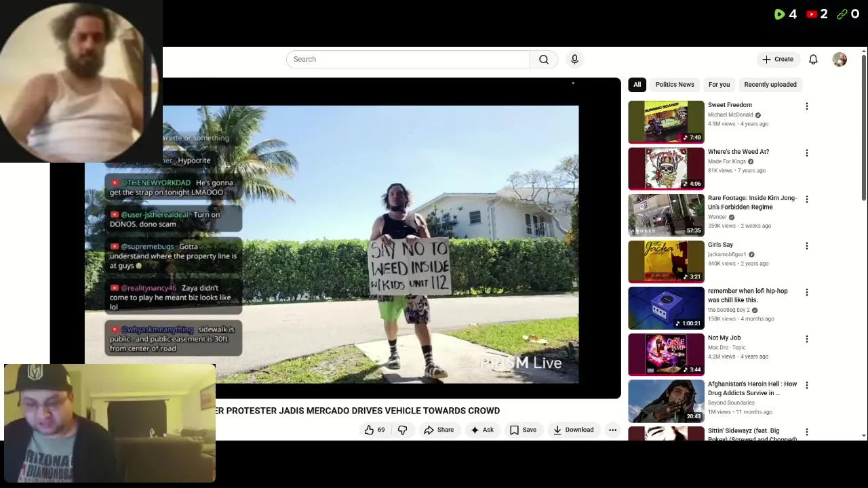868x488 pixels.
Task: Open Rare Footage: Inside Kim Jong-Un's title
Action: tap(752, 203)
